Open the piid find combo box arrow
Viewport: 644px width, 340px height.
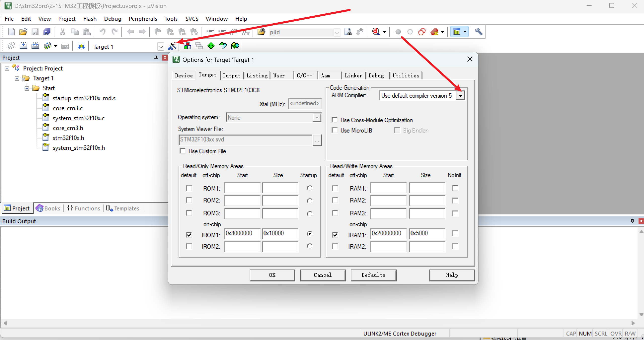point(337,33)
